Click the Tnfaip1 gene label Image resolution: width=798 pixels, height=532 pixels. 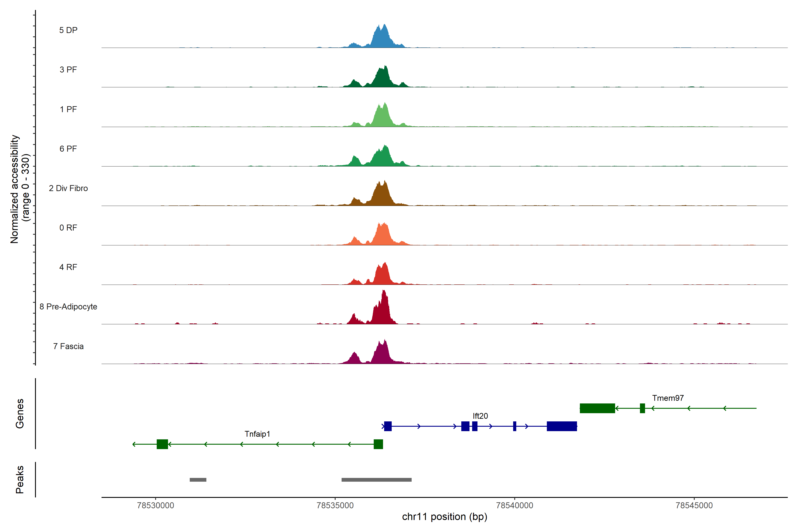point(257,434)
